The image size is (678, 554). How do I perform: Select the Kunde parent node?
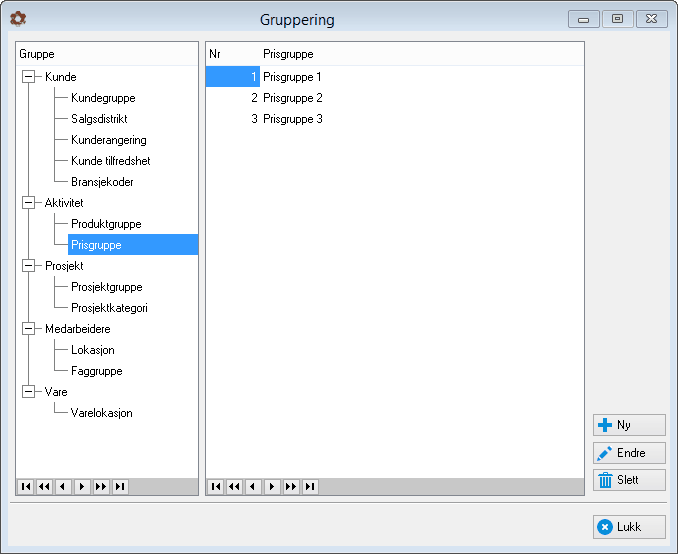61,77
